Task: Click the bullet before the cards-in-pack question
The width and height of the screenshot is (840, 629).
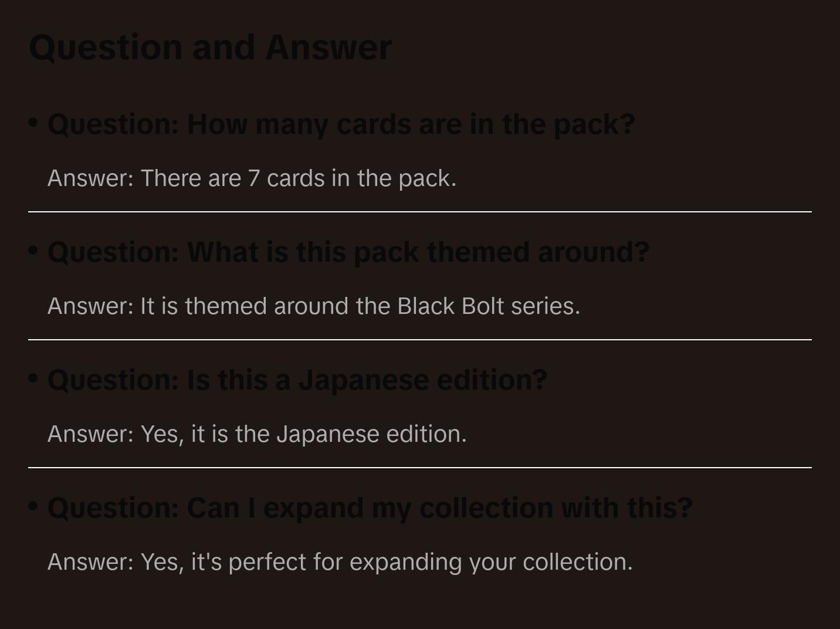Action: tap(33, 122)
